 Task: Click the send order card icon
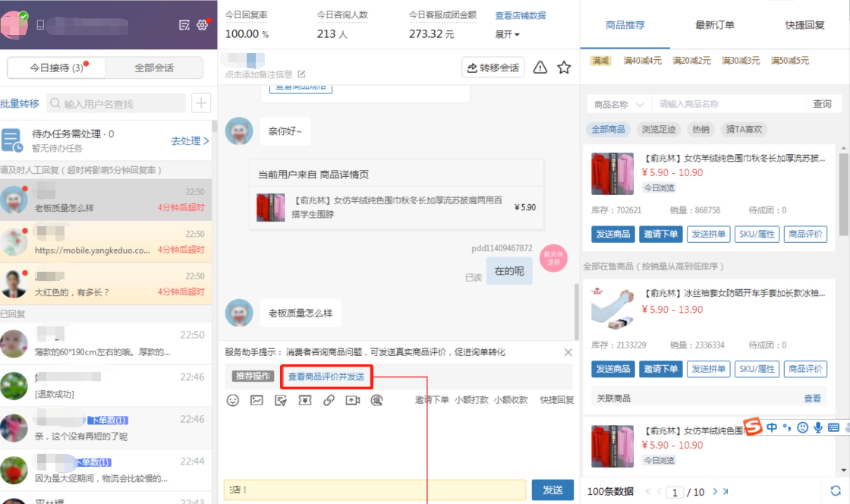(280, 400)
